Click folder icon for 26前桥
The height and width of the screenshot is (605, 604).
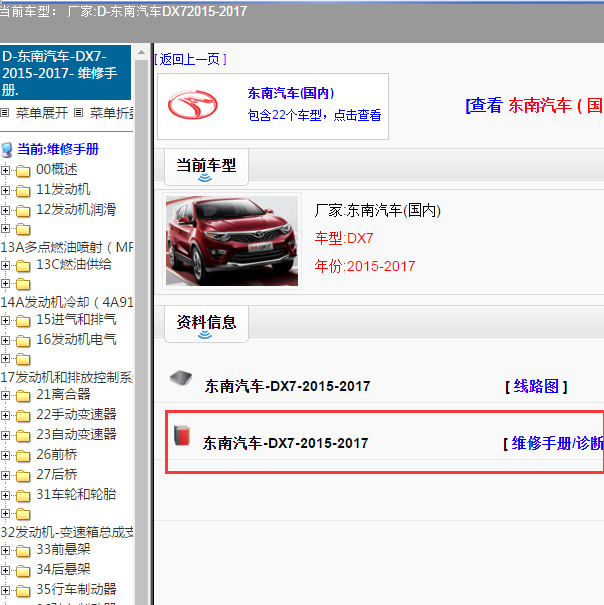(23, 456)
